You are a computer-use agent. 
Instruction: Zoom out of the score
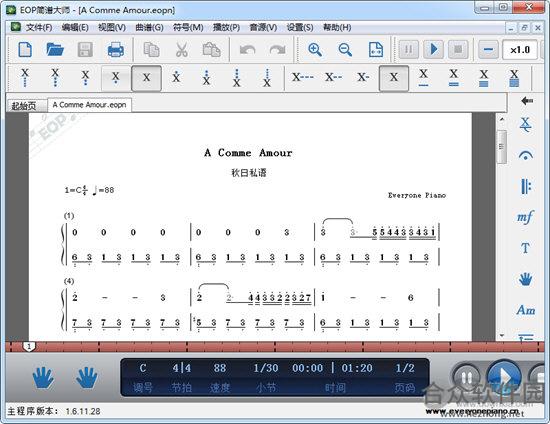click(x=345, y=49)
